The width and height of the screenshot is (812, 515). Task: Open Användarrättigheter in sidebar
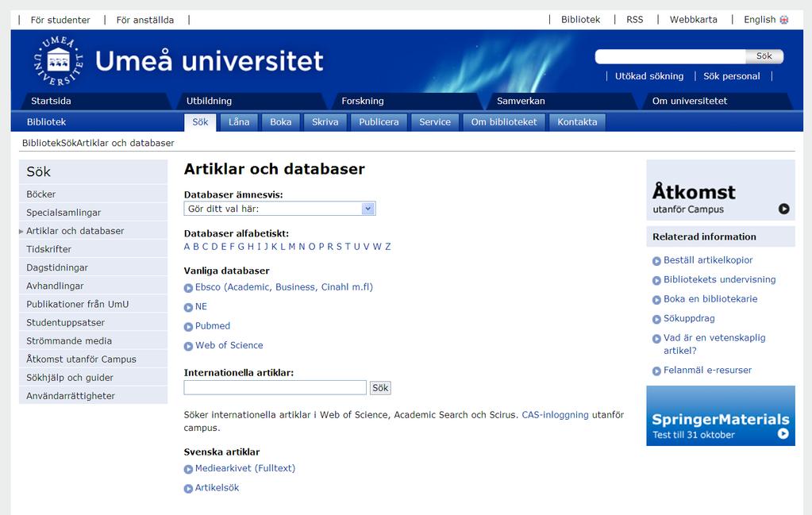(93, 396)
